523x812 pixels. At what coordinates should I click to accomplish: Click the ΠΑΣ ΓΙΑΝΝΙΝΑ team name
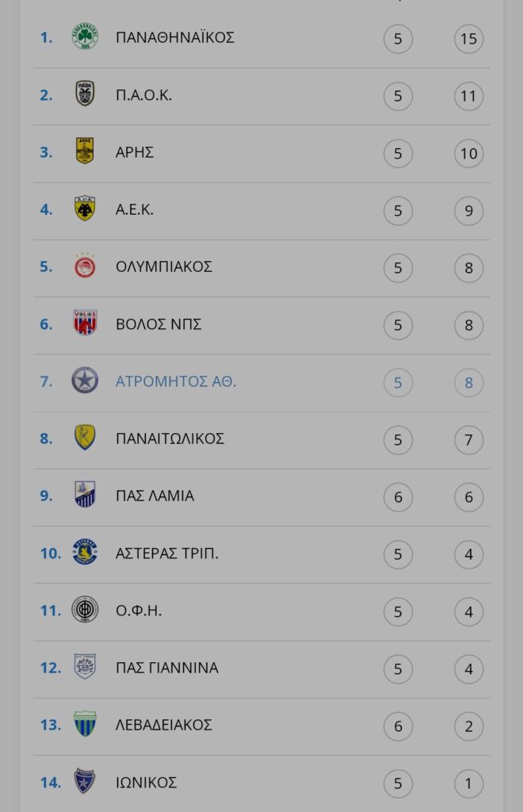point(167,668)
